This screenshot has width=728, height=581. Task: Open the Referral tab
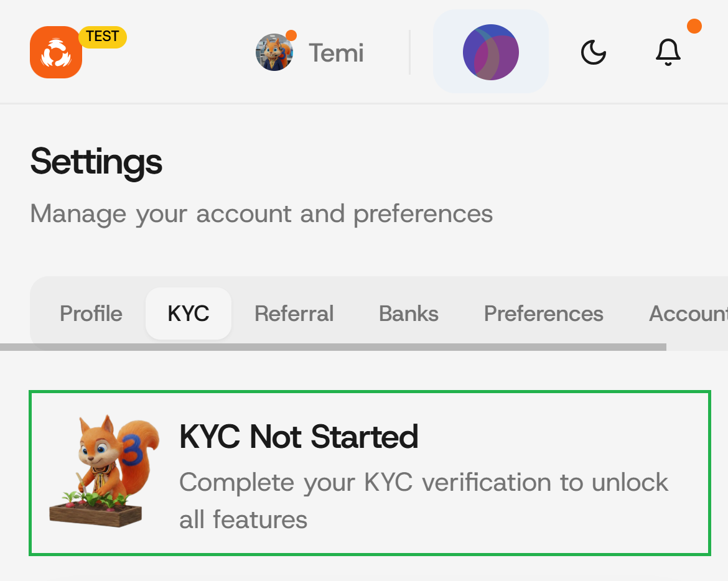coord(294,314)
